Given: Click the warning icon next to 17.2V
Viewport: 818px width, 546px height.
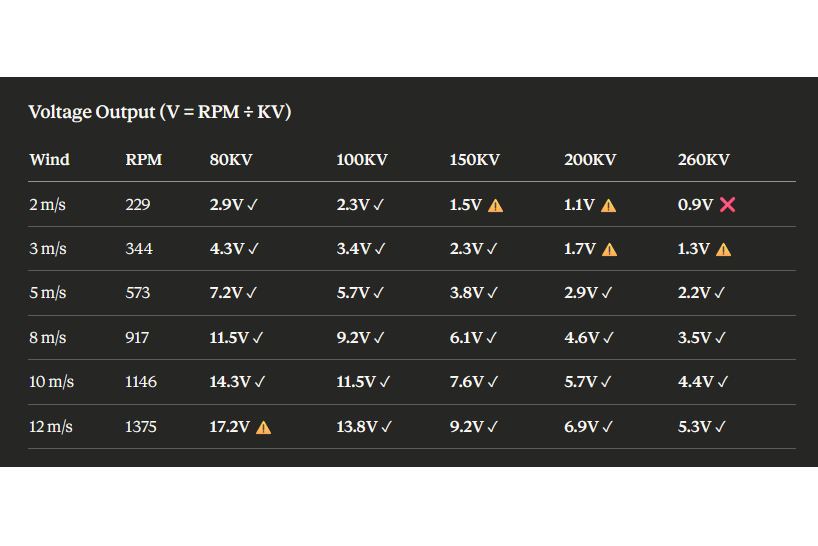Looking at the screenshot, I should pyautogui.click(x=263, y=427).
